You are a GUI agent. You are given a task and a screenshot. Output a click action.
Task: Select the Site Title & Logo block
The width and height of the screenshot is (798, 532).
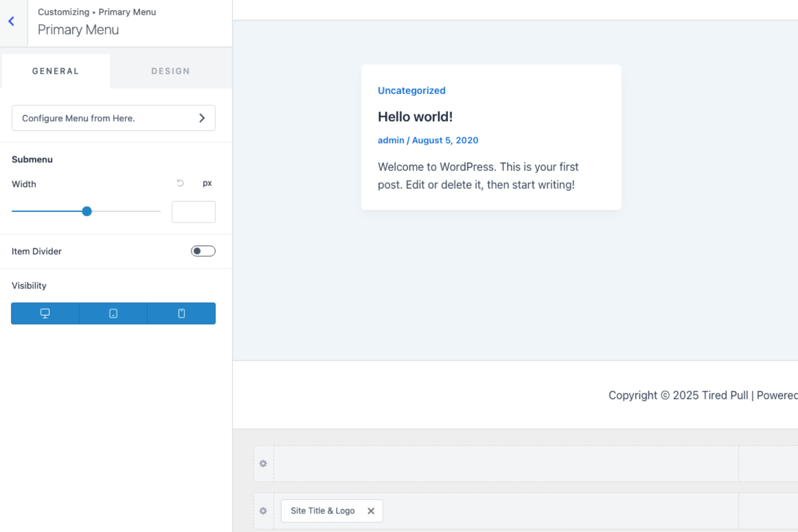tap(322, 511)
